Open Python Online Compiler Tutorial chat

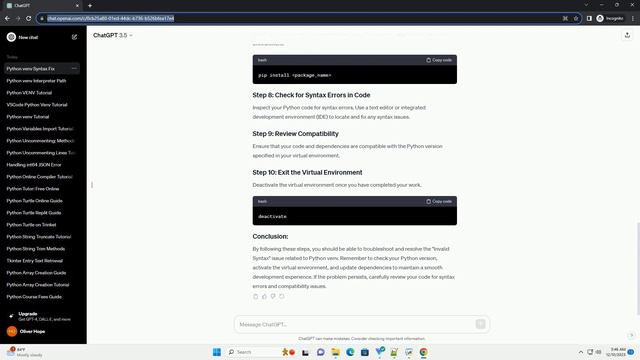[42, 177]
